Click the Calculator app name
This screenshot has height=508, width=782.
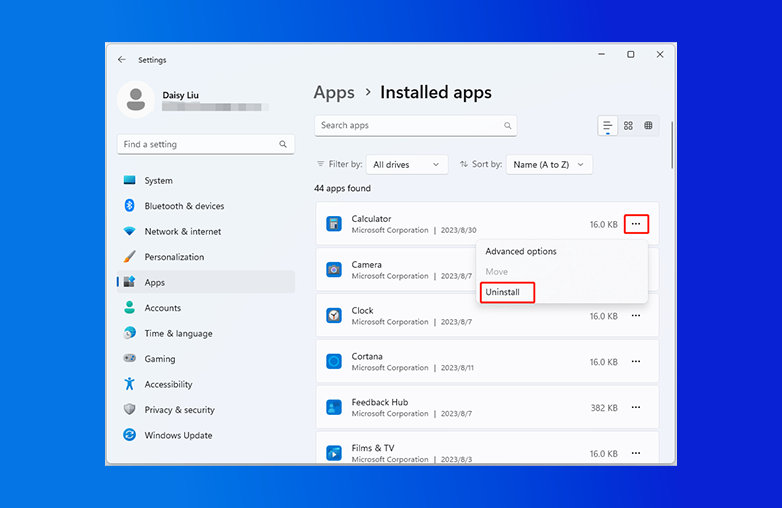click(371, 219)
